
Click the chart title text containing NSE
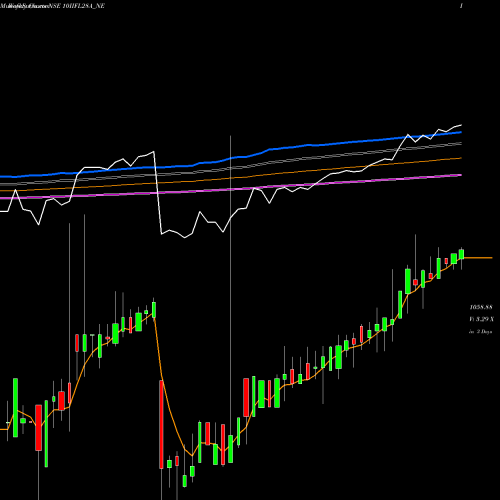(53, 6)
